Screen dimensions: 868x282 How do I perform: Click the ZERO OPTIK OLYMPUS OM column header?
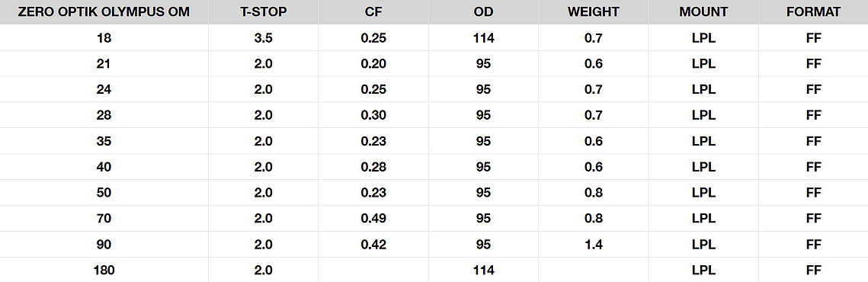104,12
